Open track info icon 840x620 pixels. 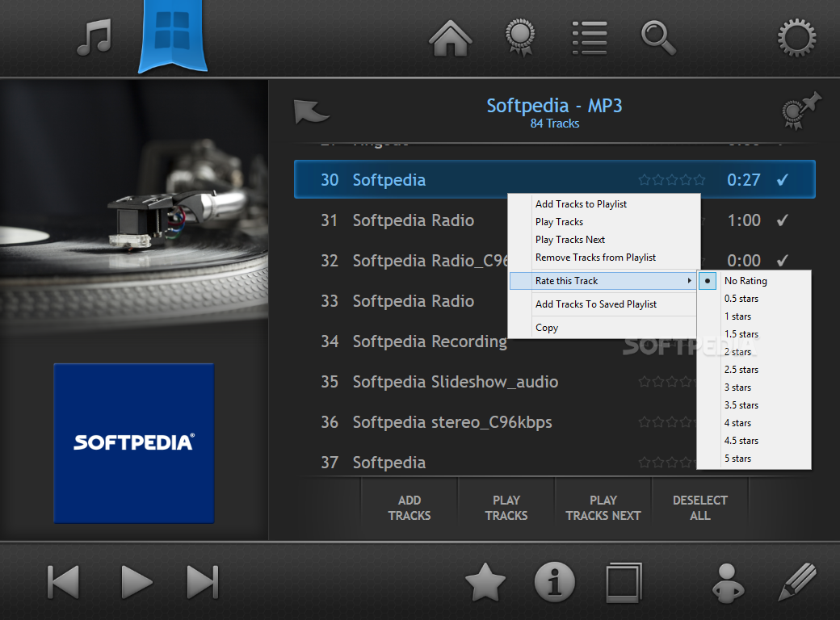coord(554,582)
